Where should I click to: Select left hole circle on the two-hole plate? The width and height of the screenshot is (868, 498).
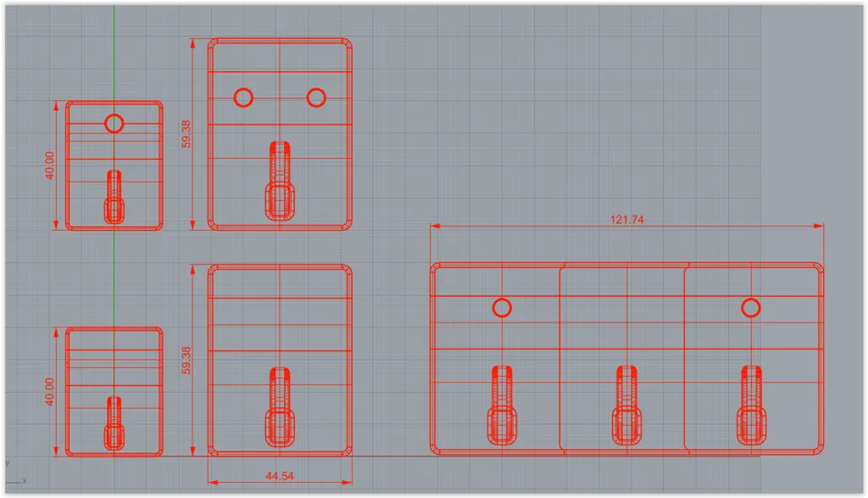pyautogui.click(x=243, y=98)
